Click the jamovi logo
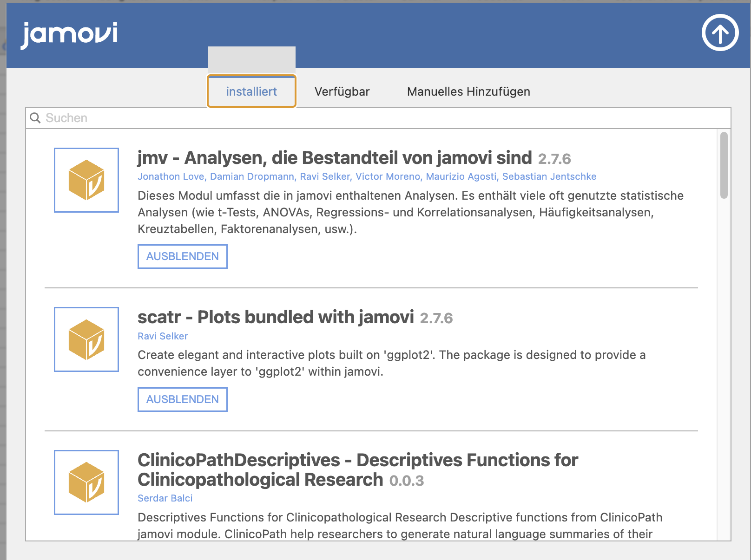 click(x=70, y=34)
